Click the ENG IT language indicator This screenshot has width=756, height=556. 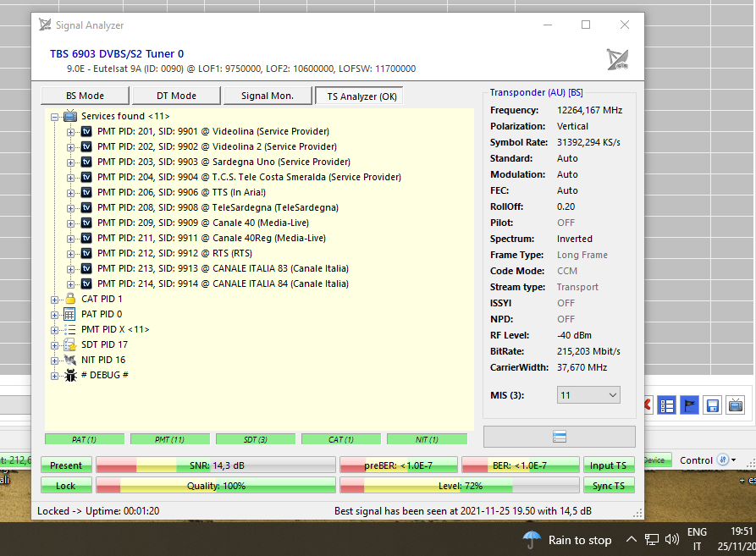click(697, 539)
